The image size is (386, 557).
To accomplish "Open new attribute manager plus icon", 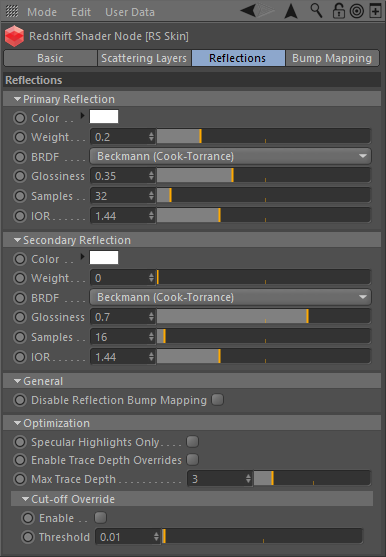I will (x=375, y=11).
